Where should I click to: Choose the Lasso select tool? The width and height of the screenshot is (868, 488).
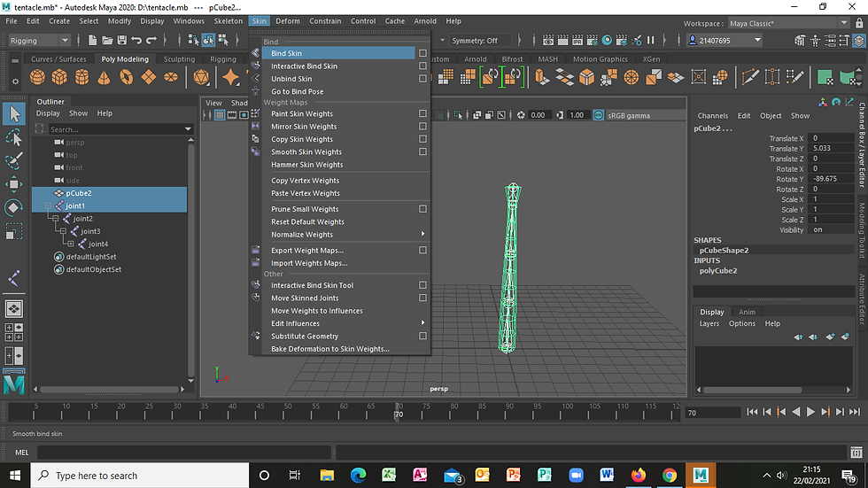pyautogui.click(x=14, y=137)
